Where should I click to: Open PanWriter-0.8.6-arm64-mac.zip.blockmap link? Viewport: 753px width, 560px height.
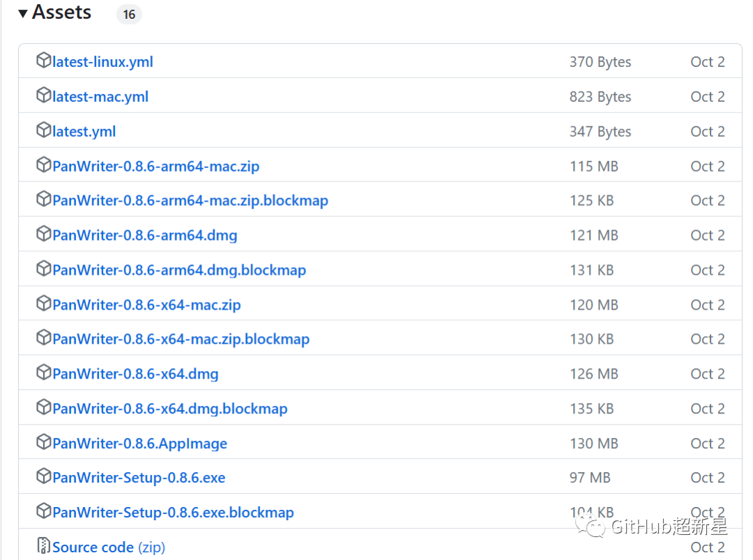(190, 200)
